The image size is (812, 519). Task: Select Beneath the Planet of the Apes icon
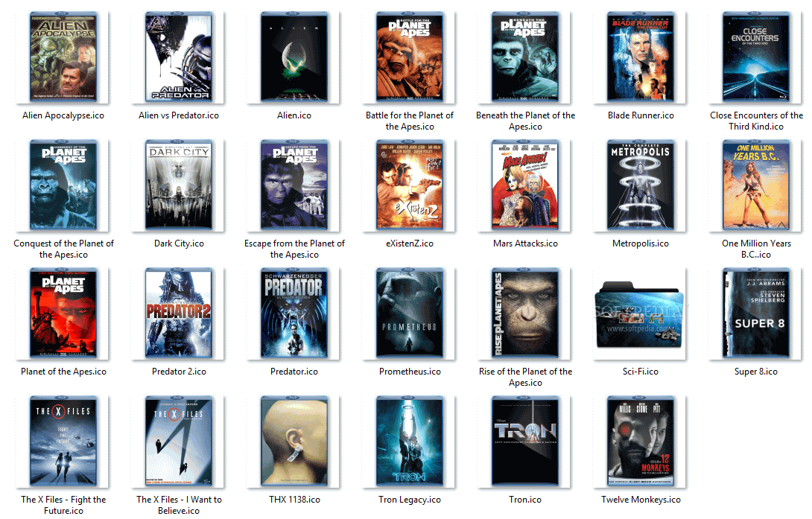pos(525,57)
